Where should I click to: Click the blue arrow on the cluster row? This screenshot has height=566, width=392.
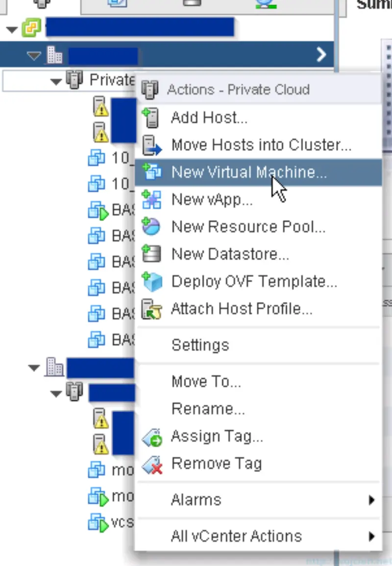pyautogui.click(x=321, y=55)
